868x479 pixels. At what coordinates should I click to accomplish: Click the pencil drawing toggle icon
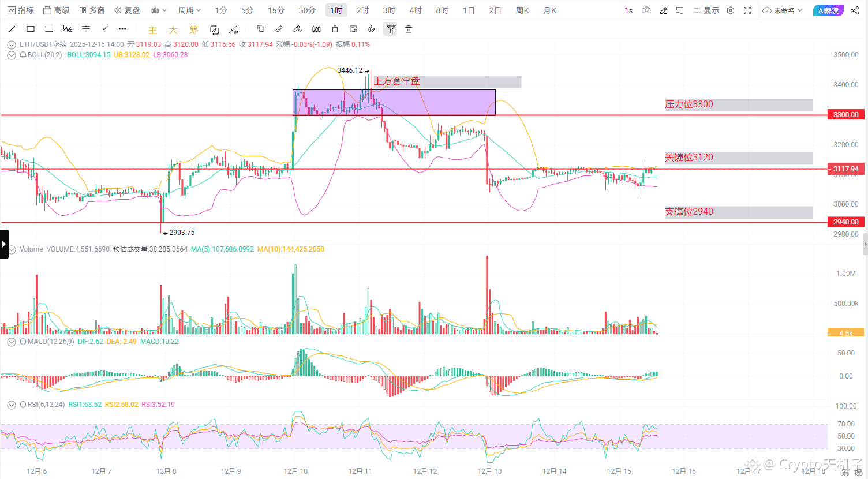[664, 10]
